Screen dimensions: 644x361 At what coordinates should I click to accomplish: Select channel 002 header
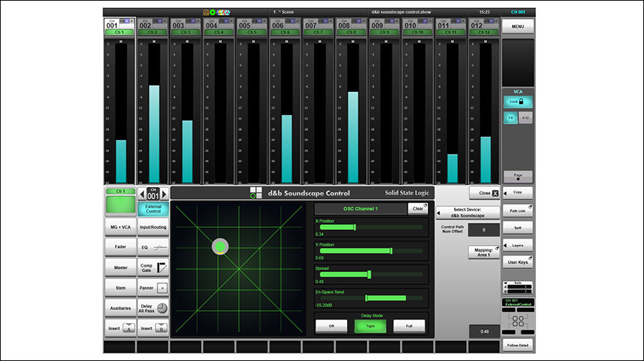click(152, 27)
